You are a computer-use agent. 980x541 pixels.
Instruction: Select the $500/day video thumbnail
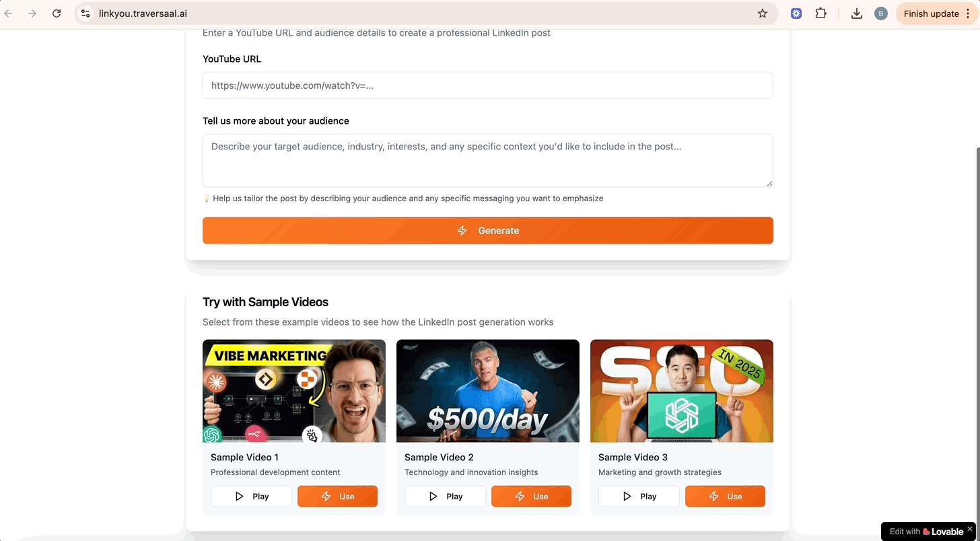[488, 391]
